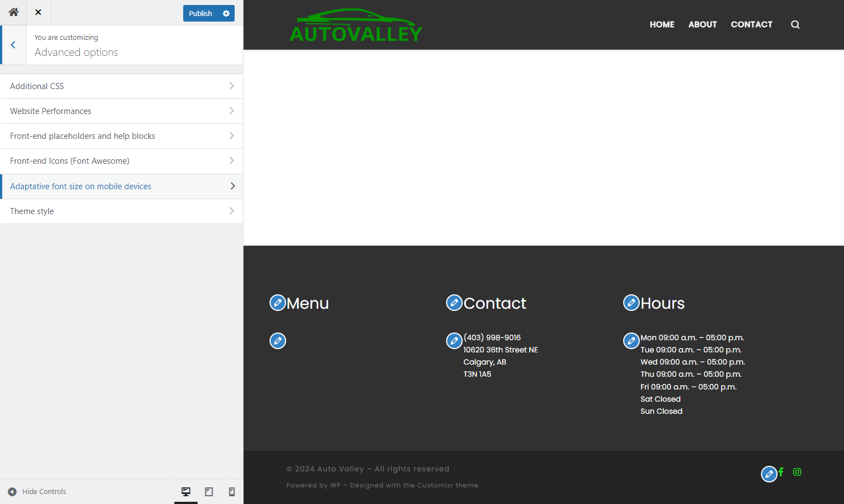
Task: Open Website Performances section
Action: click(122, 111)
